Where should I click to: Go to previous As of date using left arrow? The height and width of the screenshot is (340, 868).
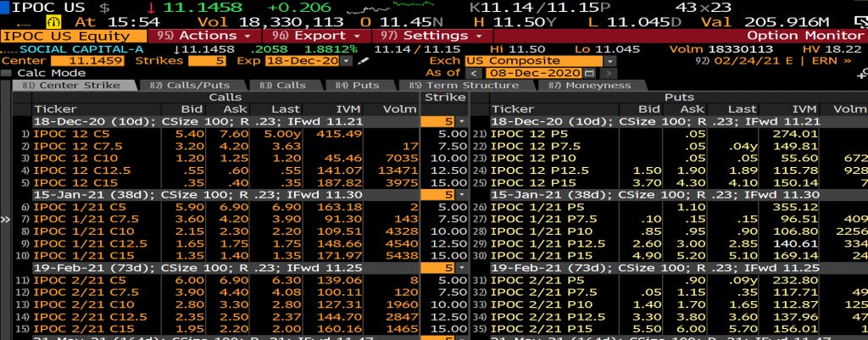click(x=473, y=73)
